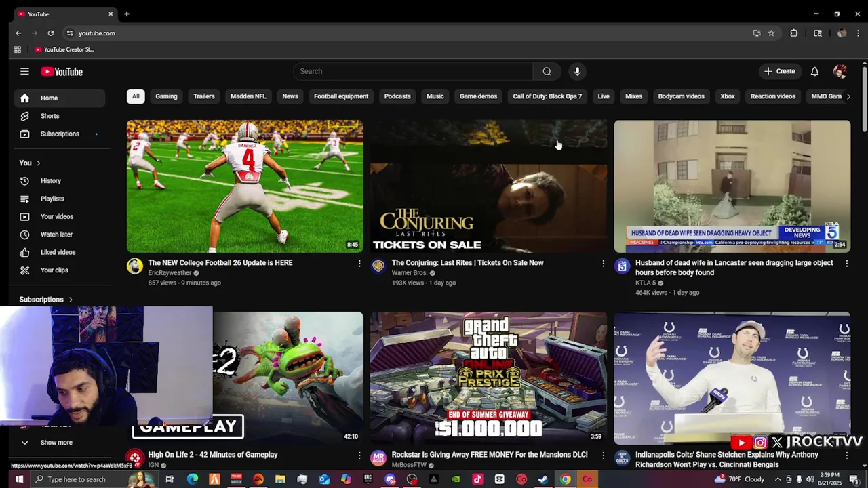Open a new Chrome tab
This screenshot has width=868, height=488.
coord(126,14)
